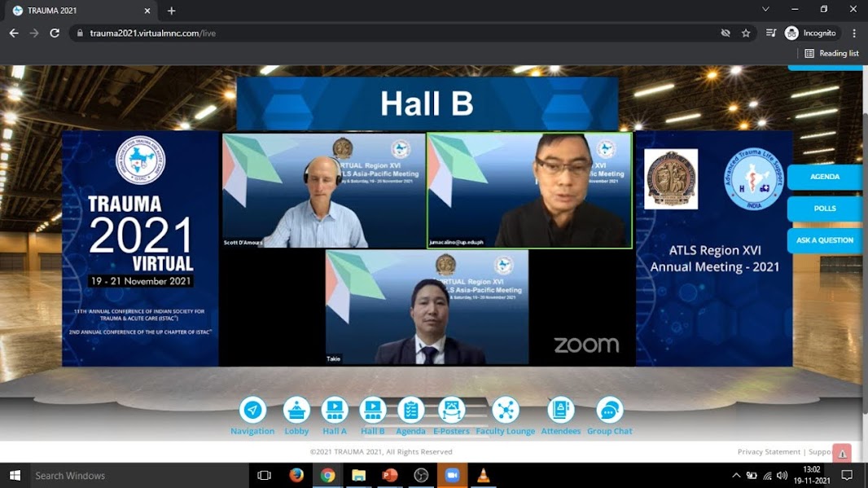Open Chrome's three-dot menu

854,33
